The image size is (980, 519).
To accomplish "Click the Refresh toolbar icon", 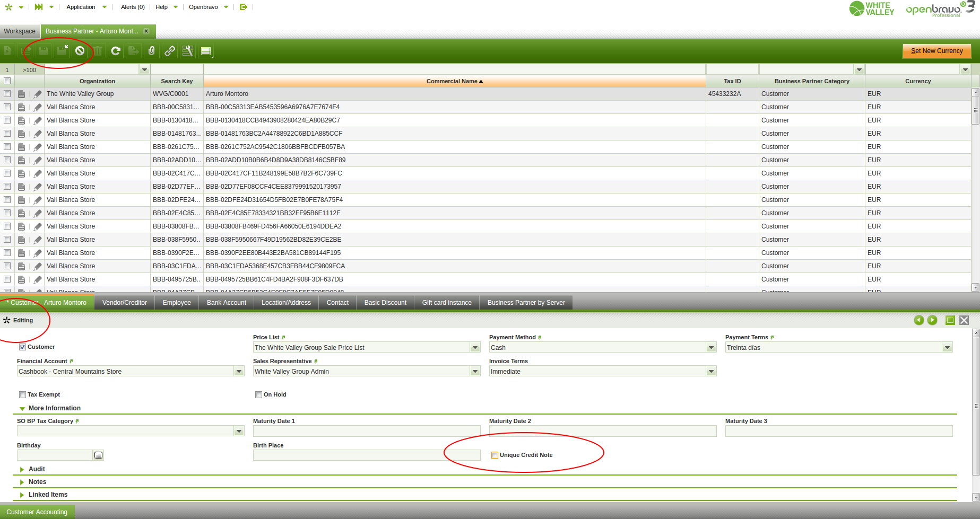I will pos(116,51).
